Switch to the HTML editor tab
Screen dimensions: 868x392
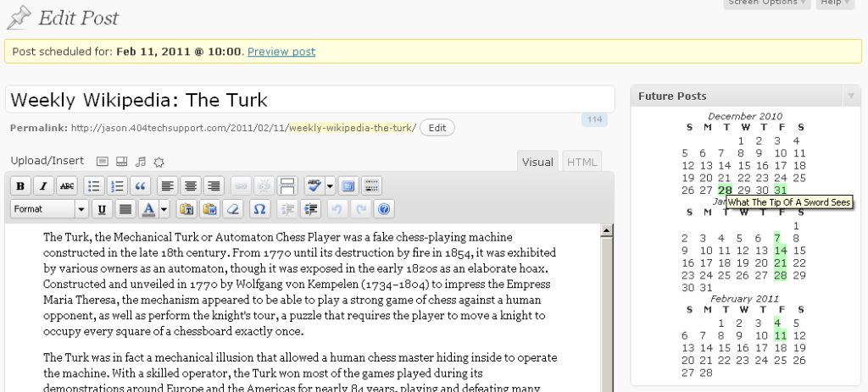click(581, 162)
